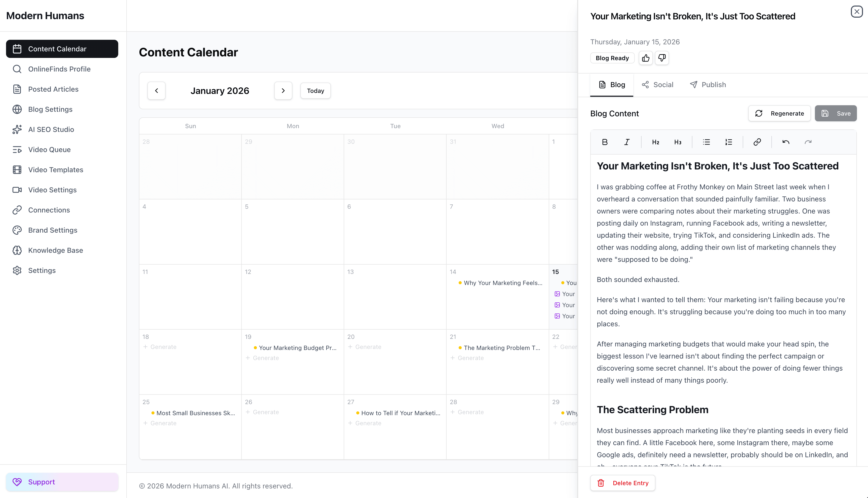
Task: Open Video Queue page
Action: pyautogui.click(x=62, y=150)
